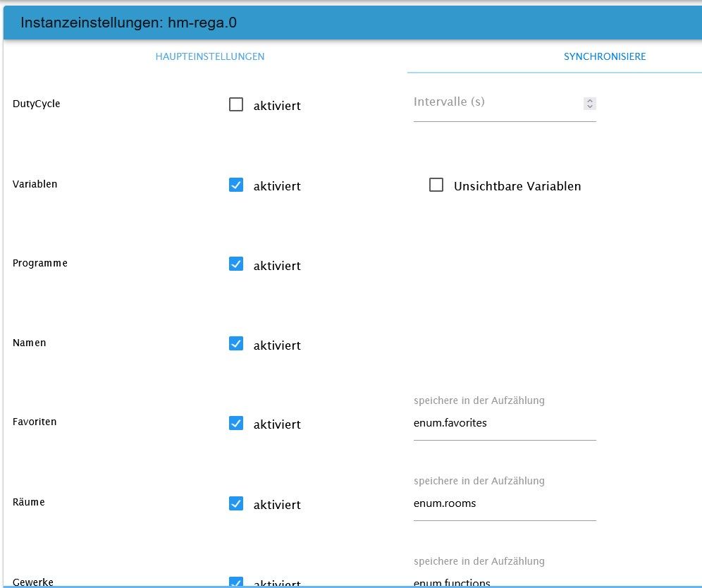Open the Synchronisiere tab
This screenshot has height=588, width=702.
coord(605,56)
